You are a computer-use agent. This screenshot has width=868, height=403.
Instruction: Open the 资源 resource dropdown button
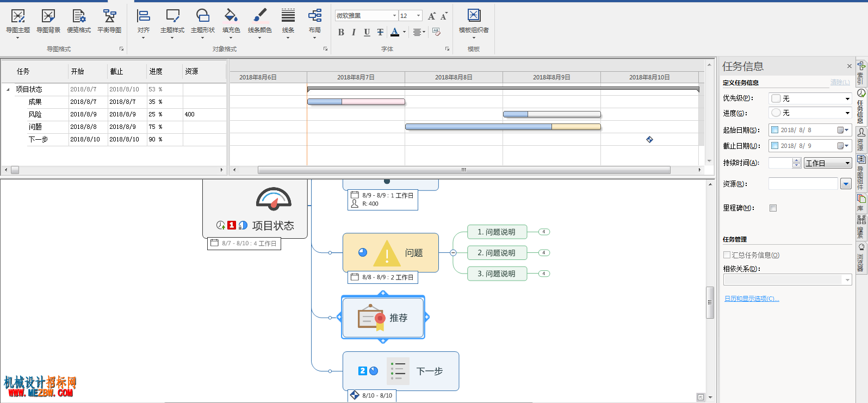[x=846, y=184]
